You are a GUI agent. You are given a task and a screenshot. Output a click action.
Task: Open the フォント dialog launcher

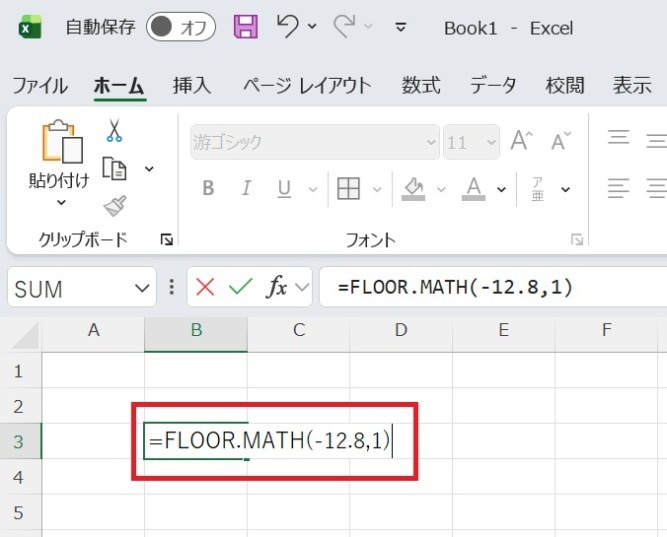pyautogui.click(x=577, y=240)
